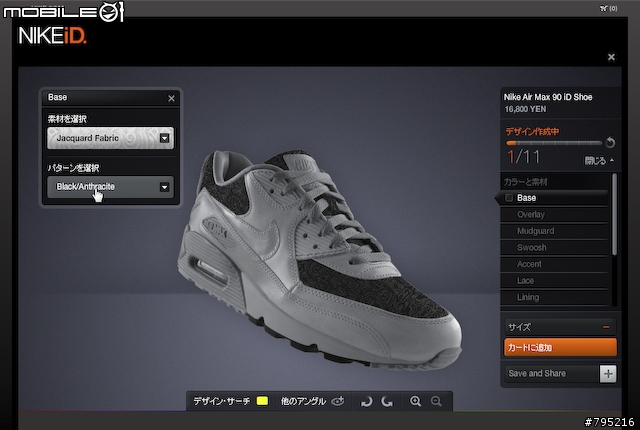Rotate shoe counterclockwise with left arrow
Image resolution: width=640 pixels, height=430 pixels.
click(367, 402)
